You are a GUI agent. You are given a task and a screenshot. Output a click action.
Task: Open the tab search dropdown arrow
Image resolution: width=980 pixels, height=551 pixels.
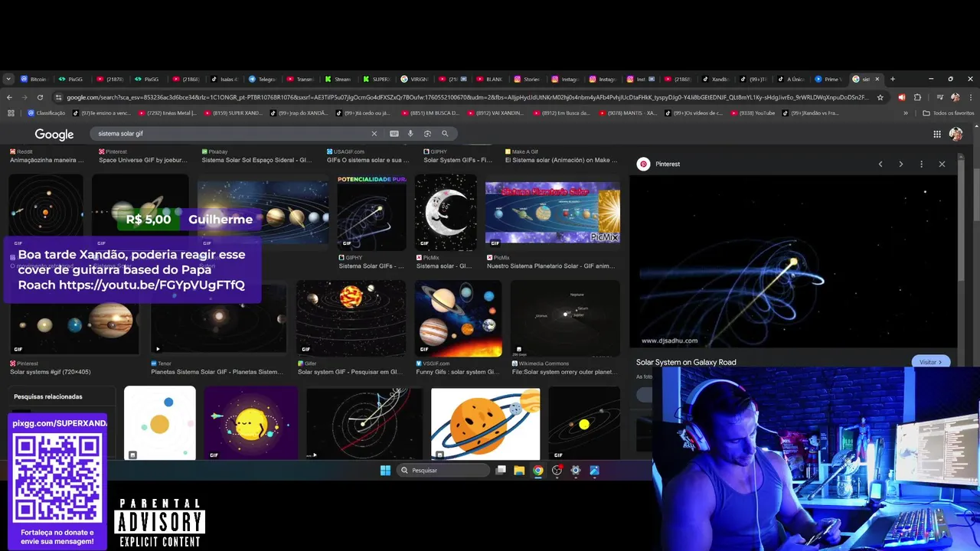[x=8, y=79]
